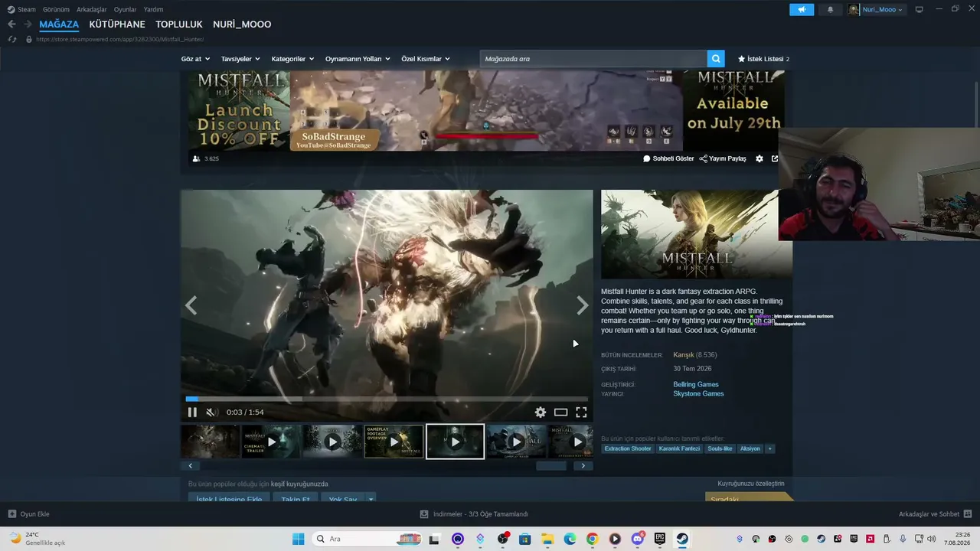The image size is (980, 551).
Task: Go to previous media item with the left arrow
Action: (191, 305)
